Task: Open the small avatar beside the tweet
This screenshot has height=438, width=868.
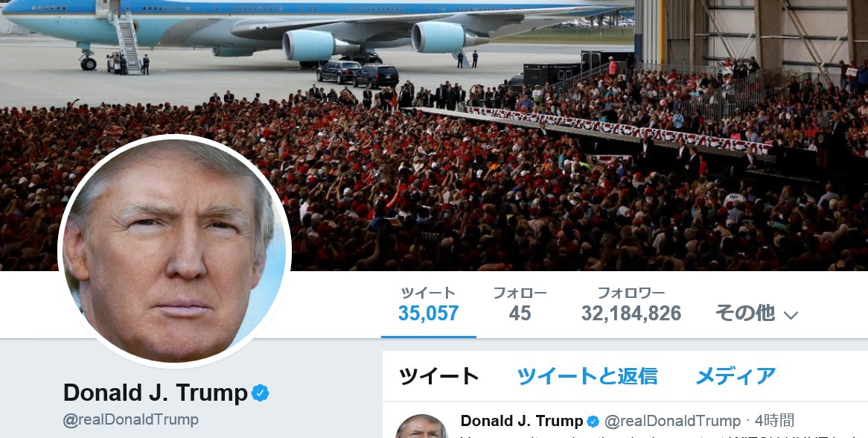Action: point(421,426)
